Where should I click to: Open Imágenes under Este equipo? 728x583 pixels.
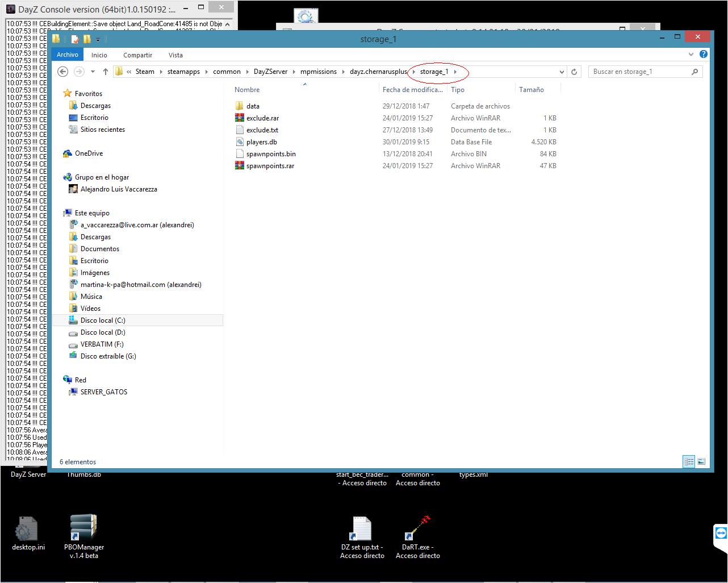pos(95,273)
